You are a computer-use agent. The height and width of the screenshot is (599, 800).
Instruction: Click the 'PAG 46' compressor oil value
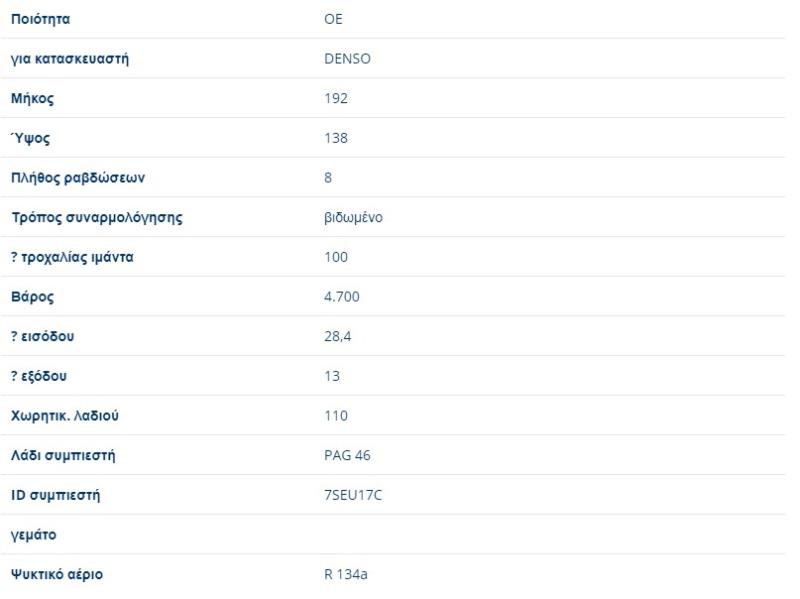[x=347, y=456]
